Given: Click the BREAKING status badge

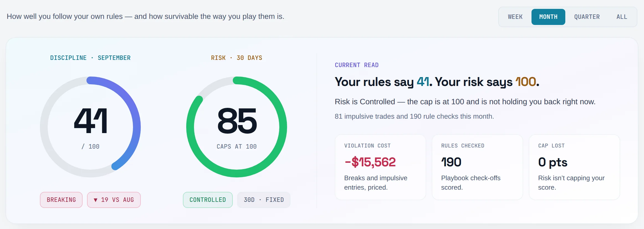Looking at the screenshot, I should (x=61, y=200).
